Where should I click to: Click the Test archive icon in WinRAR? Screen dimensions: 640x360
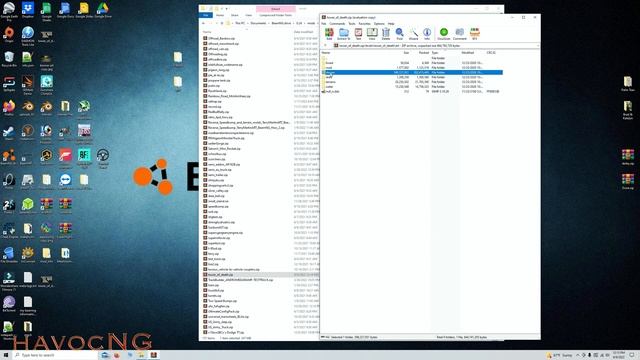(358, 34)
